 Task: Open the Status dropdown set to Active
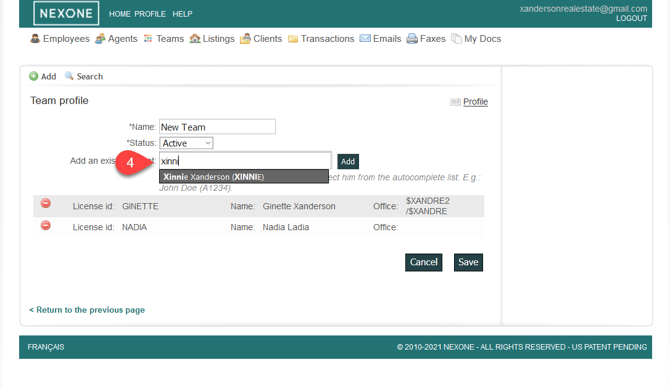(x=186, y=143)
